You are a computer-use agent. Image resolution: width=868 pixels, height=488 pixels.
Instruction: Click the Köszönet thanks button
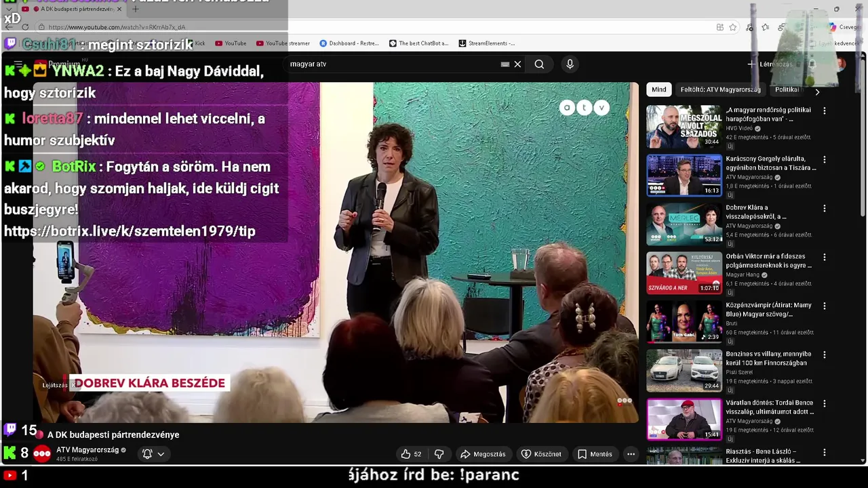coord(541,454)
